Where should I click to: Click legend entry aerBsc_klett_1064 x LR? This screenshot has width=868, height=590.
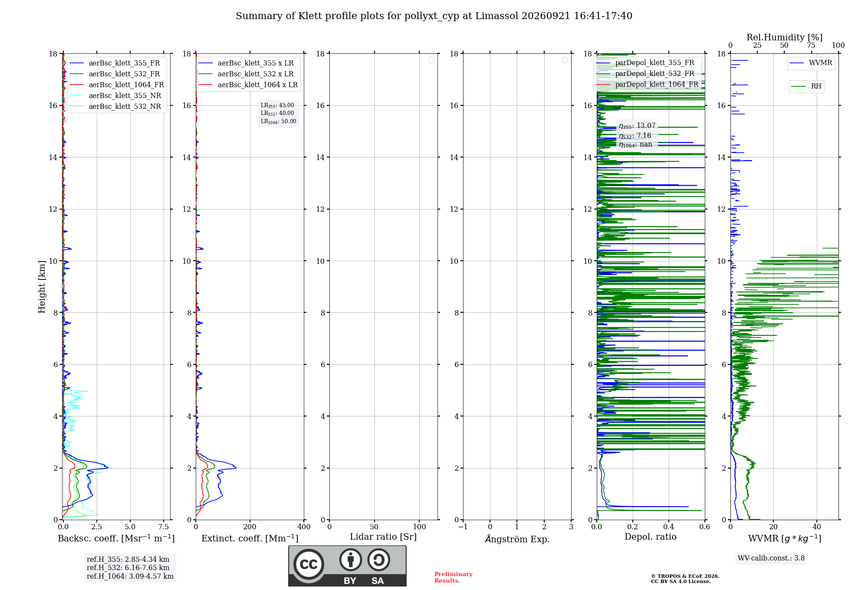point(249,85)
